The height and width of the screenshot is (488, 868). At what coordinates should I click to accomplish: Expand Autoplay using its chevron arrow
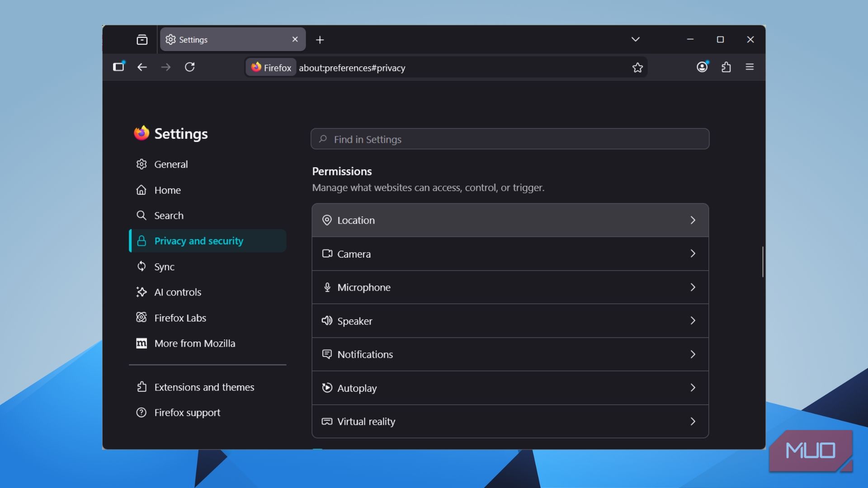(x=693, y=388)
